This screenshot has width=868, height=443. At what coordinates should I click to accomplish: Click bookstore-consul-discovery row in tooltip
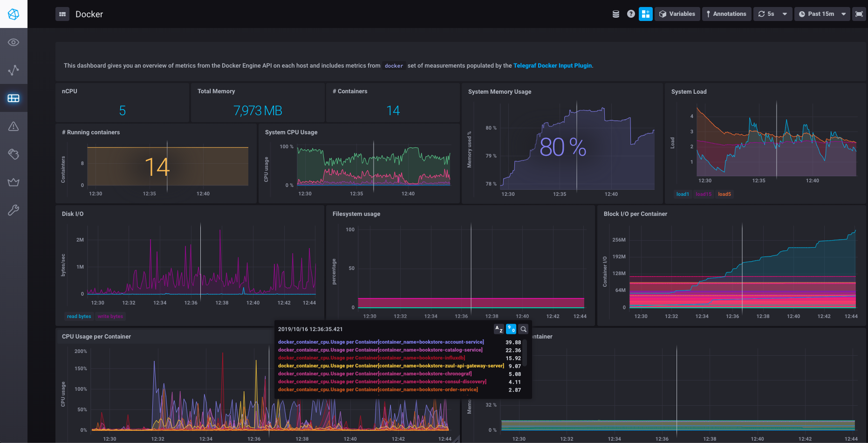(399, 382)
